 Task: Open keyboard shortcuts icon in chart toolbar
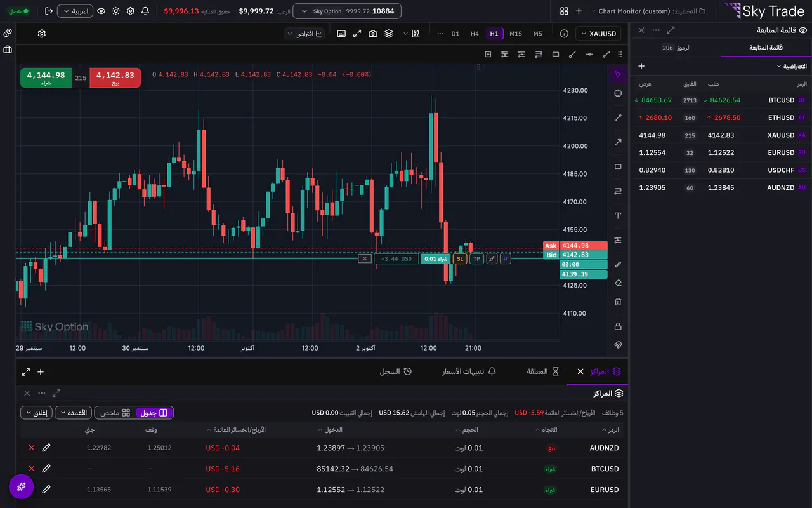[x=341, y=34]
